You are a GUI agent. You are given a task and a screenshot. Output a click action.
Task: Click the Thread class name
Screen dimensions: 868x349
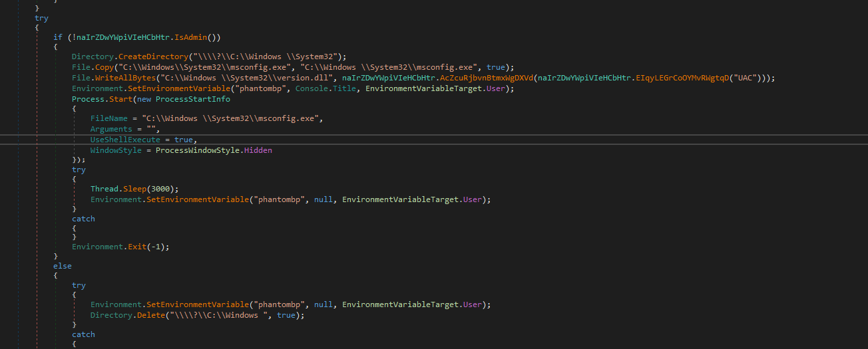click(x=105, y=189)
